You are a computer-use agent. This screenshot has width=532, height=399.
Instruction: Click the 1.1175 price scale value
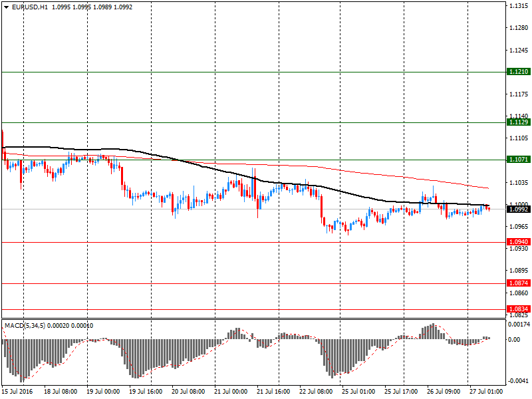[519, 94]
